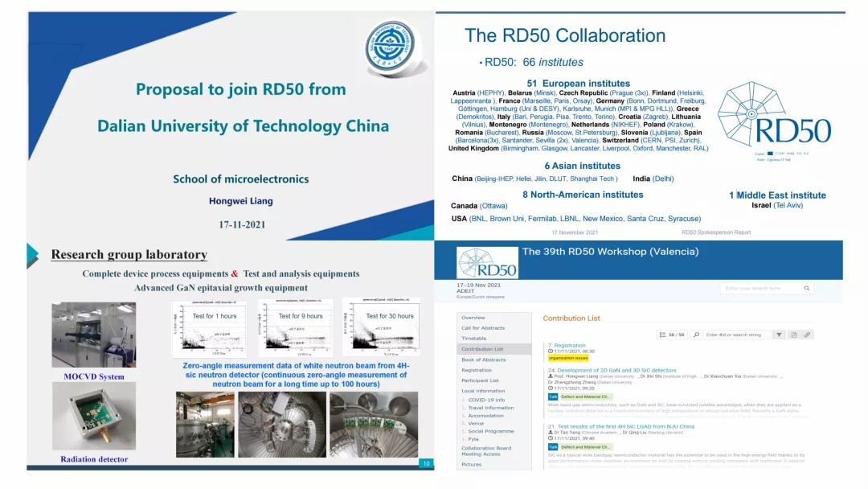Open Participant List in the sidebar

[x=480, y=380]
